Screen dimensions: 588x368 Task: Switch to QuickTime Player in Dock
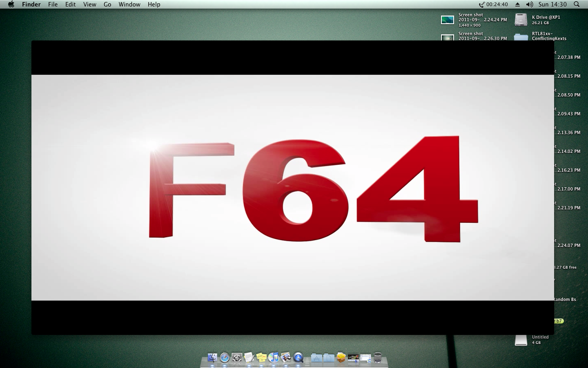pyautogui.click(x=298, y=358)
